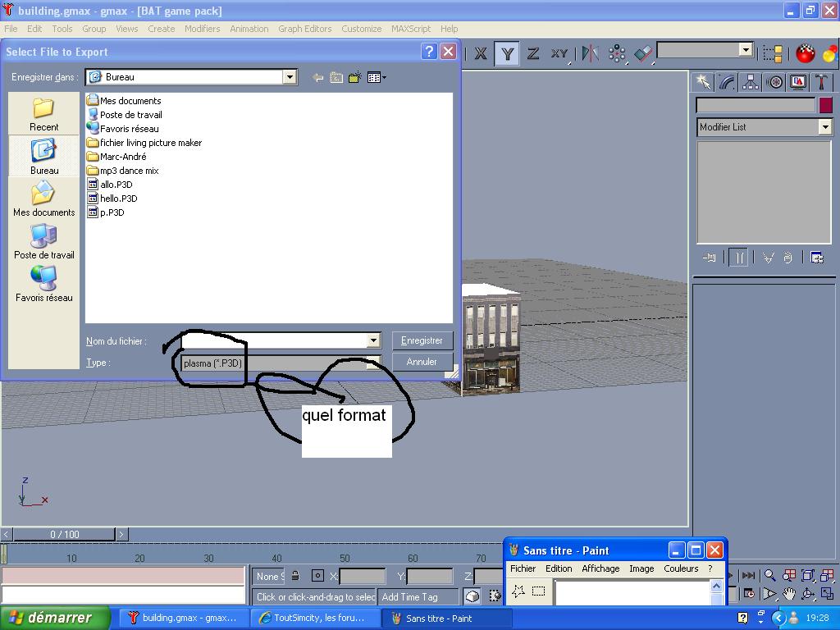Click the Create New Folder icon
This screenshot has height=630, width=840.
pyautogui.click(x=354, y=77)
